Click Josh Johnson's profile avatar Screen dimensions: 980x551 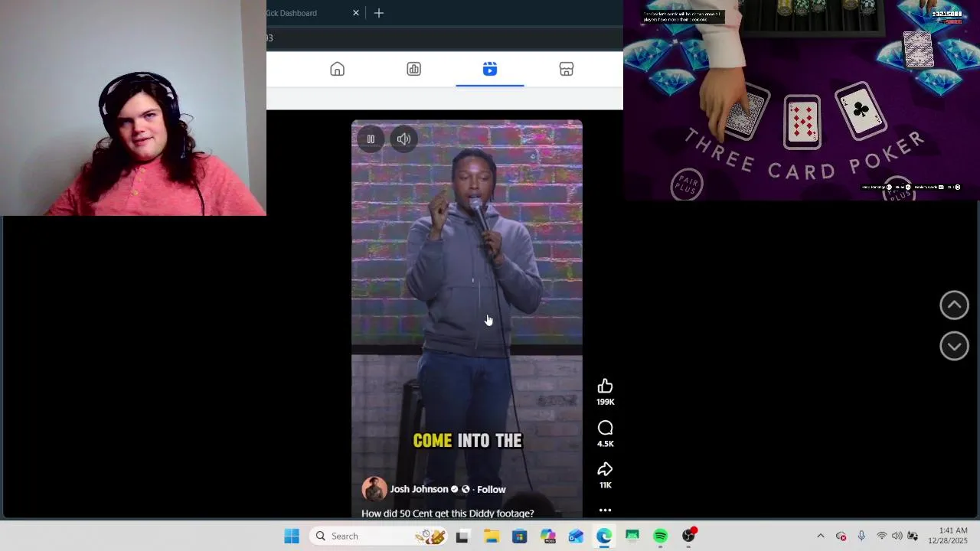point(374,489)
